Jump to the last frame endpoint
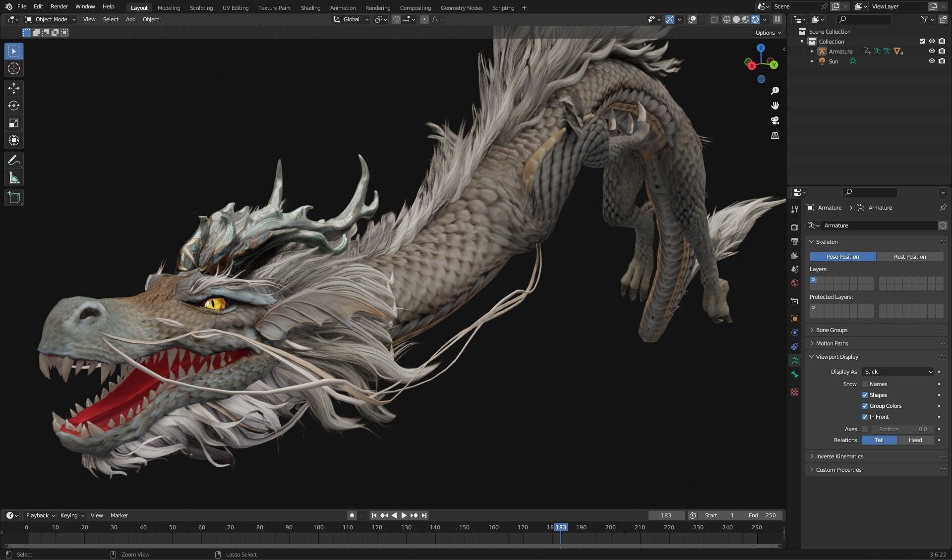 pos(424,515)
